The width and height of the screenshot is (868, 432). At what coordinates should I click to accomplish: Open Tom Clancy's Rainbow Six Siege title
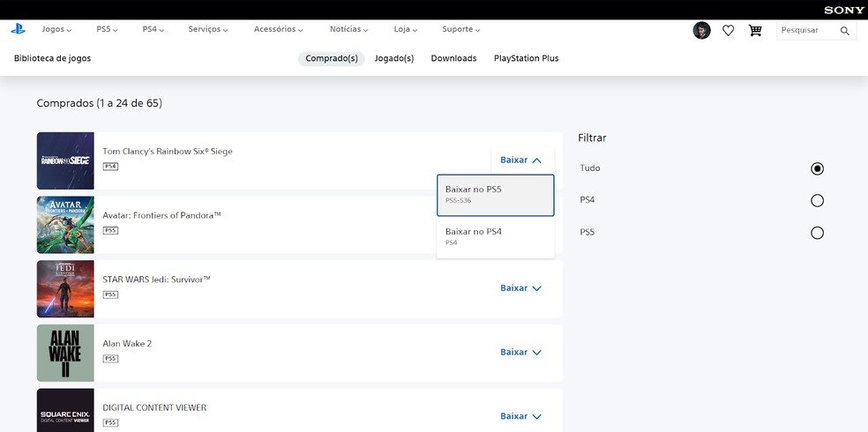pyautogui.click(x=168, y=152)
